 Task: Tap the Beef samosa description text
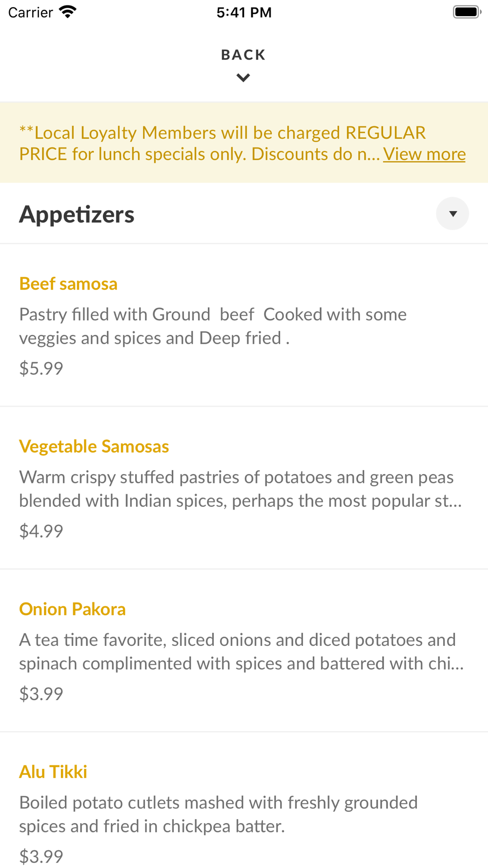click(x=213, y=326)
